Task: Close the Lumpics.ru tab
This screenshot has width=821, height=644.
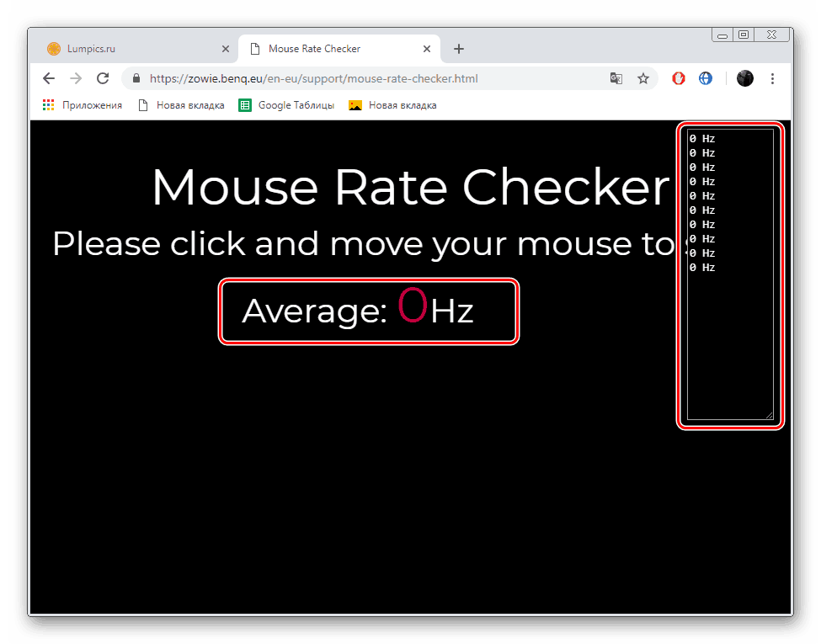Action: click(226, 49)
